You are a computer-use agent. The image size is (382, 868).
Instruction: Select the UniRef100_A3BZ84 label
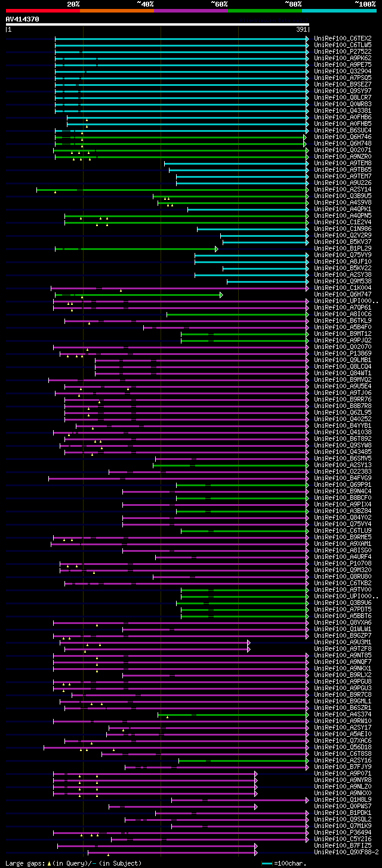click(x=343, y=511)
